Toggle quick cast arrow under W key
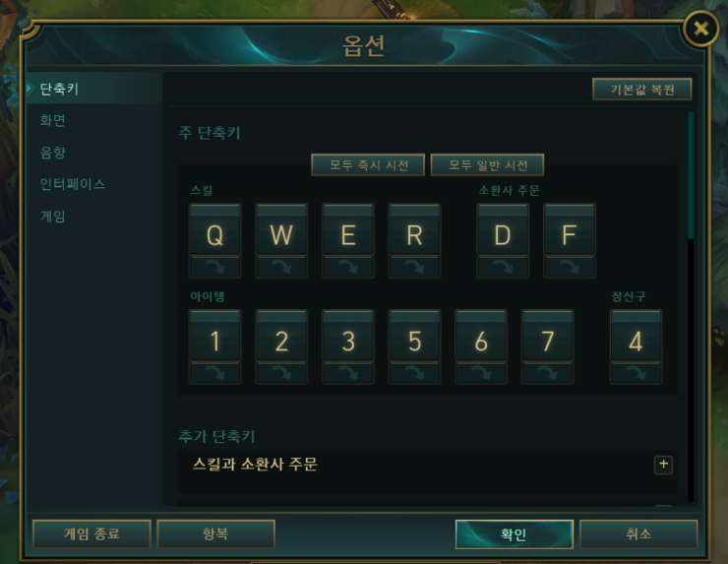Viewport: 728px width, 564px height. tap(281, 267)
